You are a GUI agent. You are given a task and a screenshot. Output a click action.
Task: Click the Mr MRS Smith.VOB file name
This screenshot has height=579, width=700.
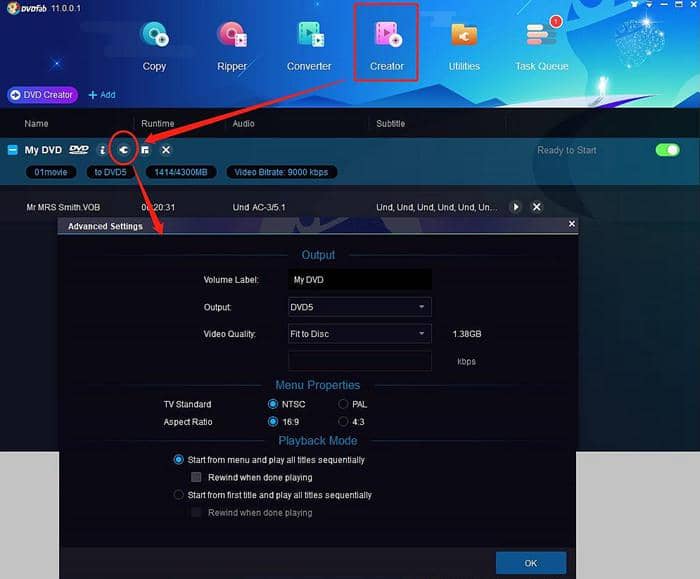pyautogui.click(x=63, y=208)
